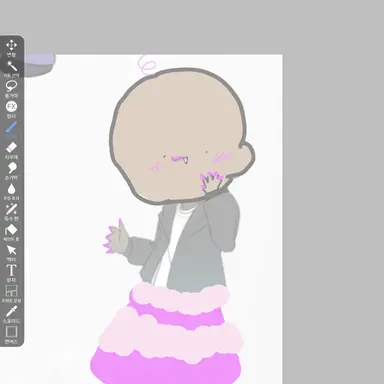Click the gray jacket on the character
Screen dimensions: 384x384
pos(200,247)
